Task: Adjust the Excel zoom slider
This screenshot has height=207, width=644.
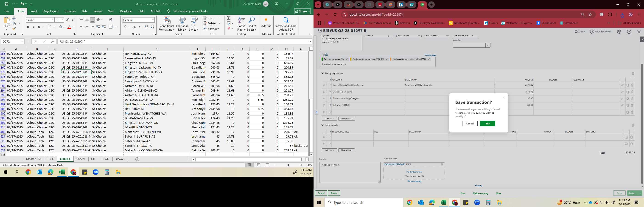Action: [288, 165]
